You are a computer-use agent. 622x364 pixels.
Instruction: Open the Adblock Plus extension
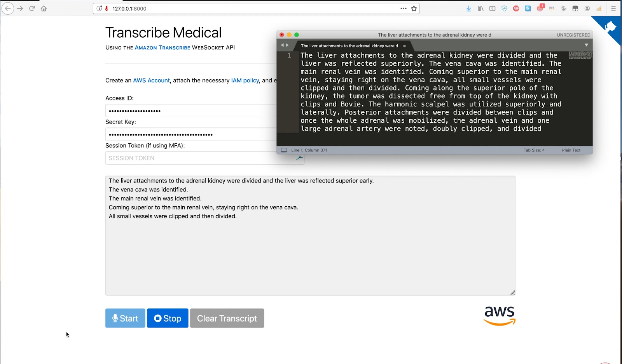516,8
